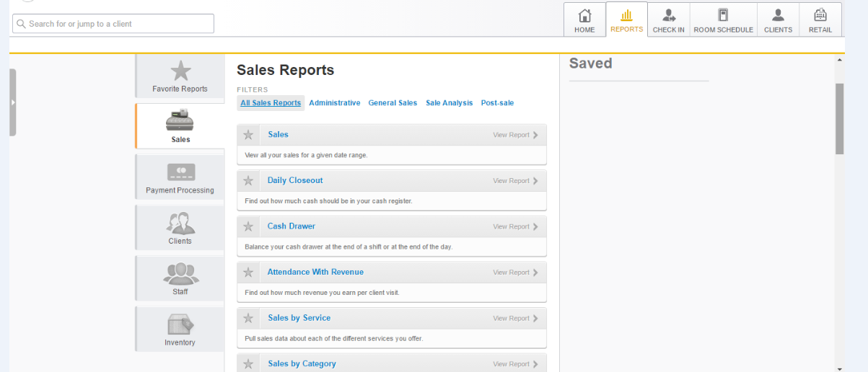
Task: Favorite the Cash Drawer report star
Action: pos(248,226)
